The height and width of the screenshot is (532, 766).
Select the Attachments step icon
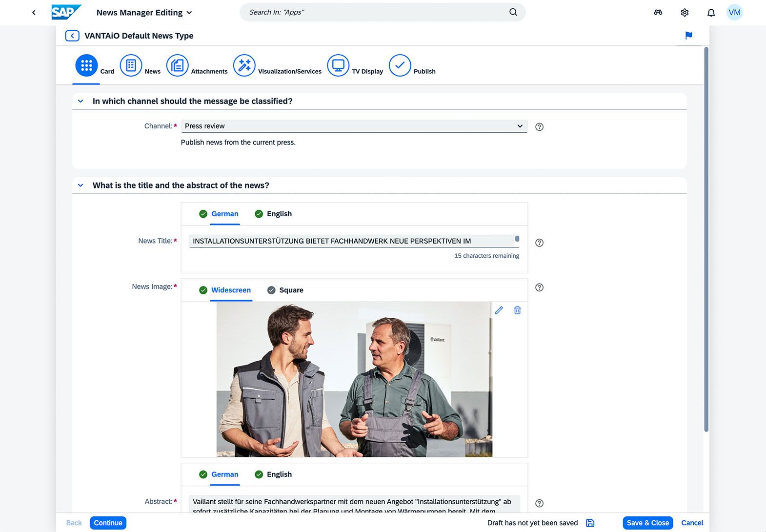coord(178,65)
